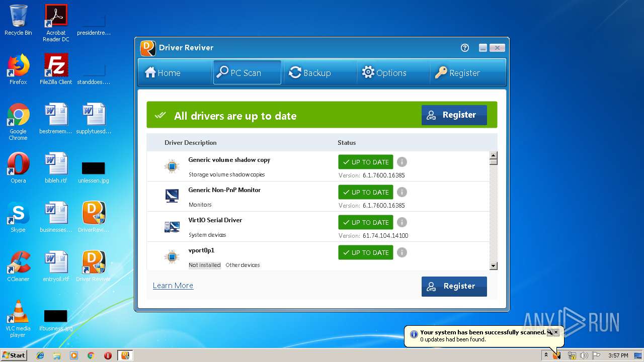Show info for Generic Non-PnP Monitor

401,192
